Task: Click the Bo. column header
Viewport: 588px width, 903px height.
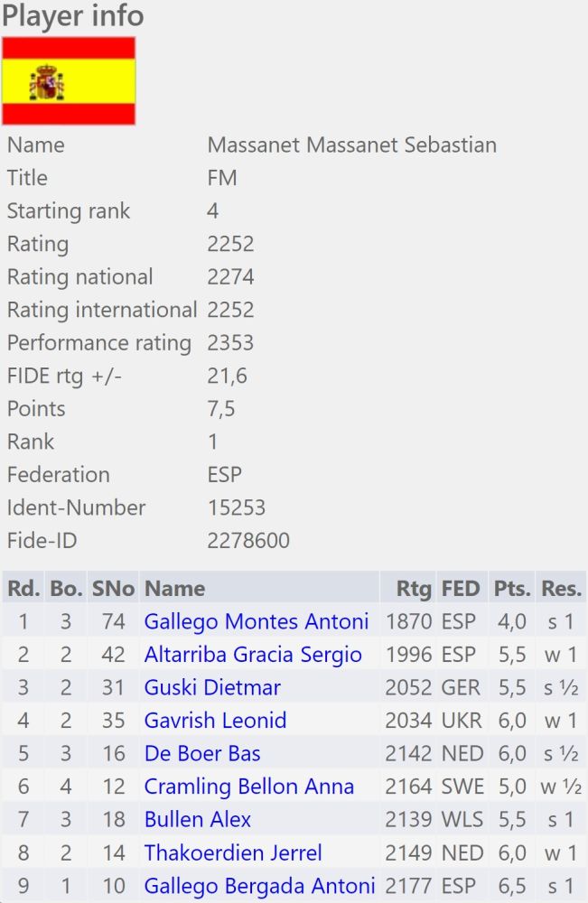Action: tap(66, 589)
